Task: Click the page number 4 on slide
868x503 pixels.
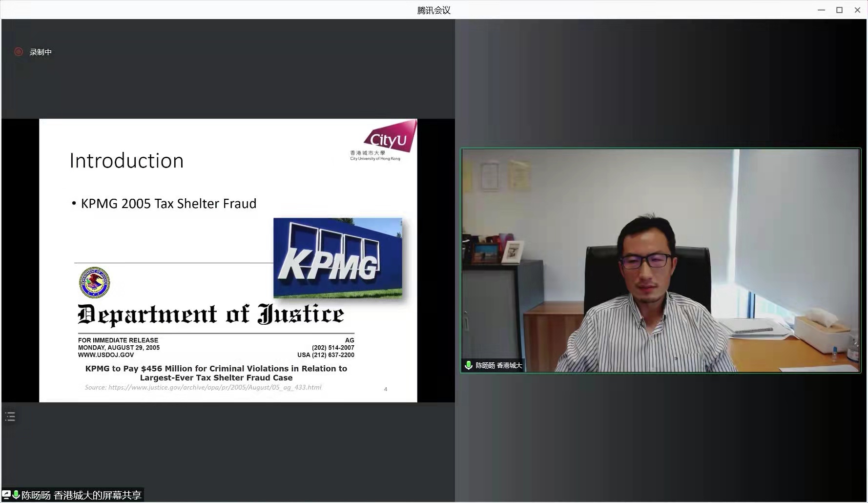Action: [x=385, y=389]
